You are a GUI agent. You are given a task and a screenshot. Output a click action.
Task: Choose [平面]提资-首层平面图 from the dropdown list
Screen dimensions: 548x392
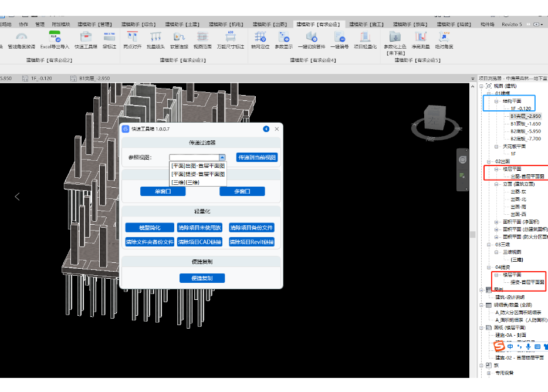pyautogui.click(x=198, y=174)
